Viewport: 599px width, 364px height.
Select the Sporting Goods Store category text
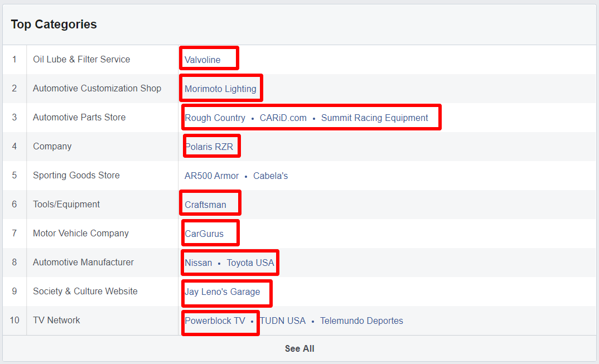pyautogui.click(x=76, y=176)
